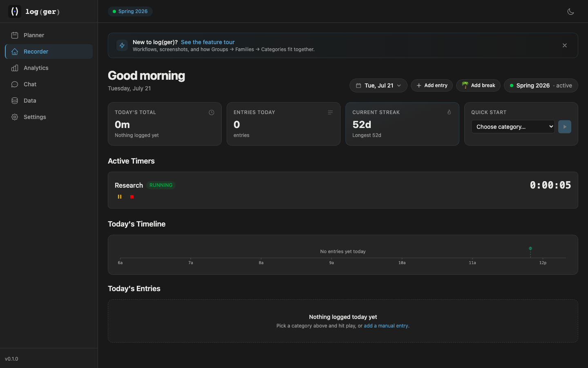Image resolution: width=588 pixels, height=368 pixels.
Task: Open Settings in the sidebar
Action: click(x=49, y=117)
